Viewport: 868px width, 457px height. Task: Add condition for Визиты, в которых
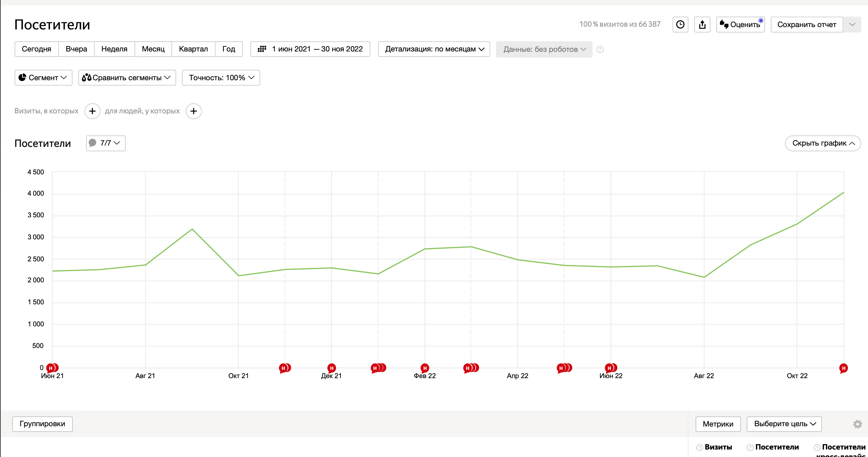tap(92, 111)
